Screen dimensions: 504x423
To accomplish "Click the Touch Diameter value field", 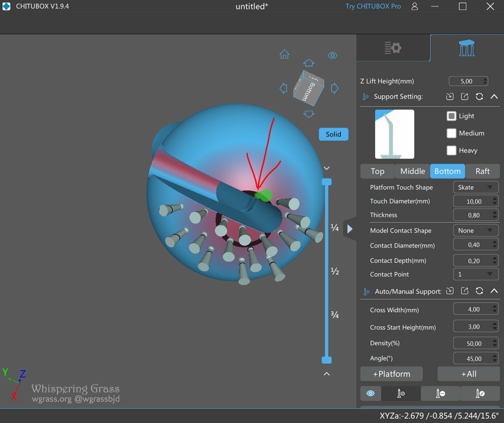I will pos(476,201).
